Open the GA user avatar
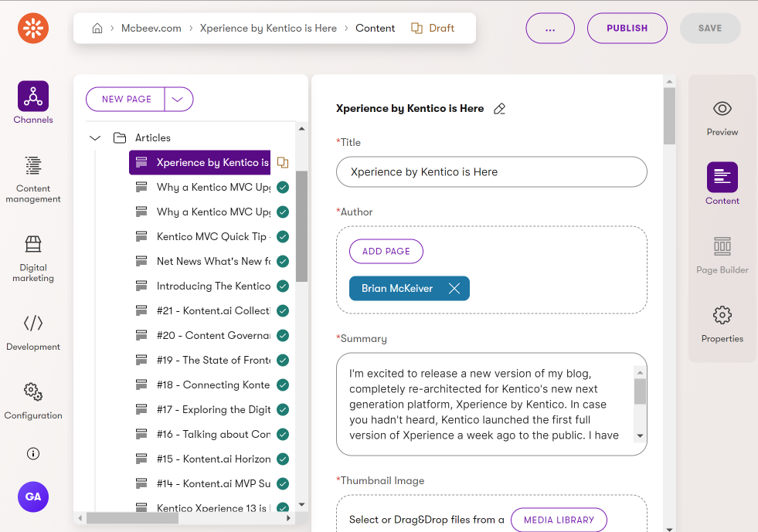 (33, 496)
